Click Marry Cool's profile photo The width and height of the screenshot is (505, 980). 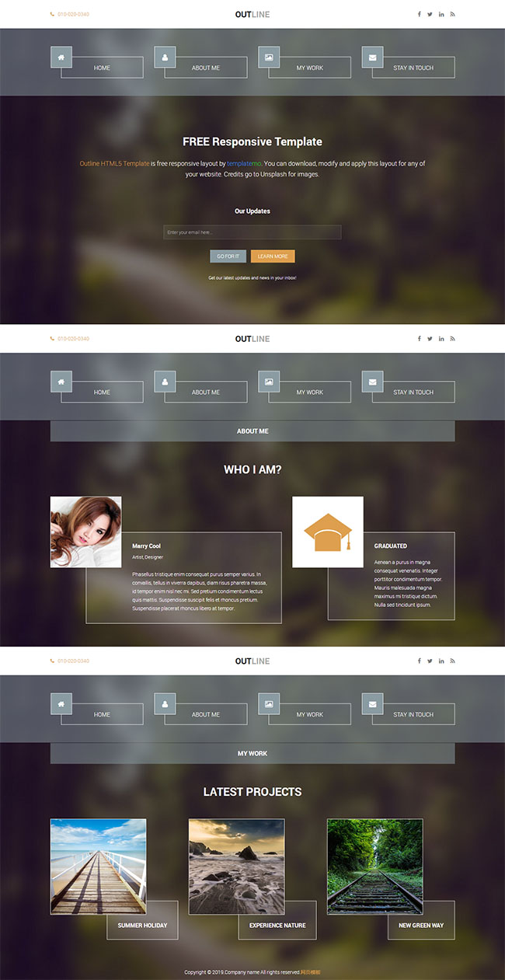(85, 532)
